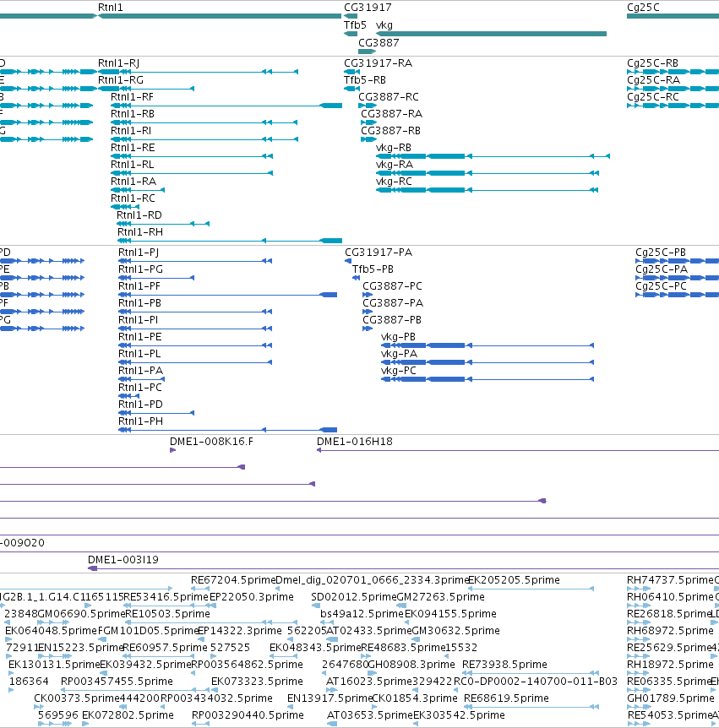Screen dimensions: 719x728
Task: Click the Rtnl1-PA protein label
Action: [141, 371]
